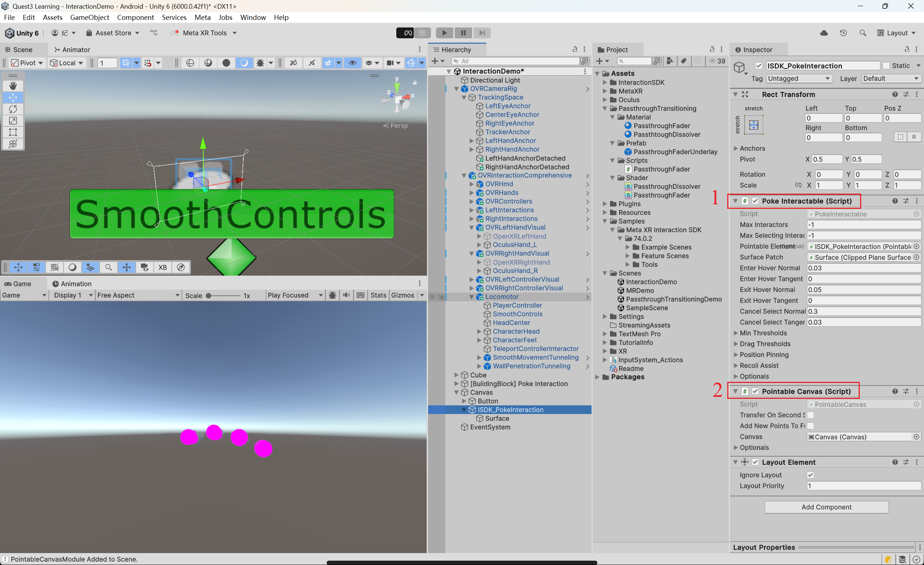This screenshot has height=565, width=924.
Task: Disable the Pointable Canvas script checkbox
Action: point(755,392)
